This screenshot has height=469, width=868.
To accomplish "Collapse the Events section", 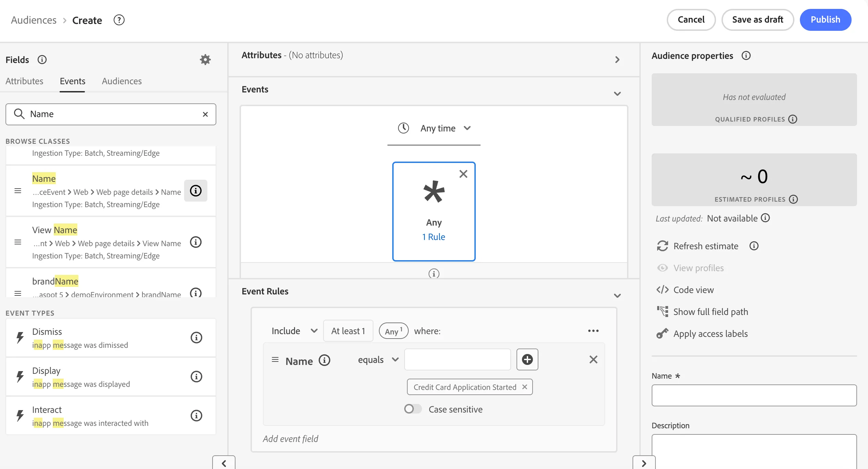I will tap(617, 93).
